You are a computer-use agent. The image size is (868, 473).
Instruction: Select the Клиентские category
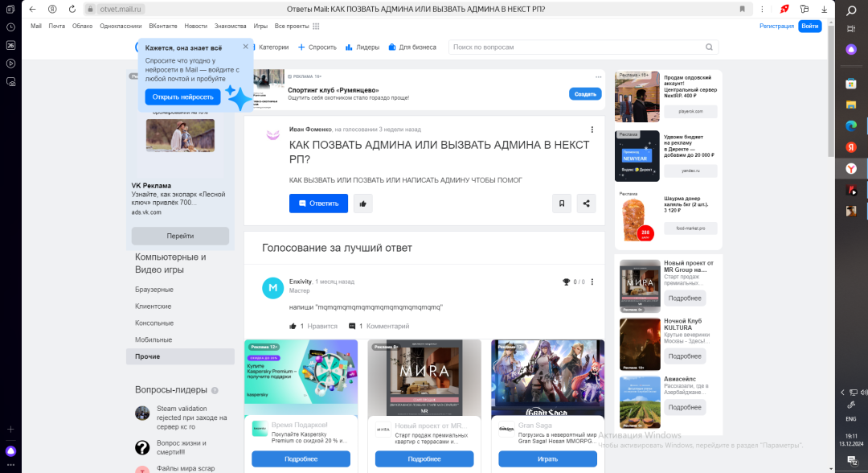[x=153, y=306]
